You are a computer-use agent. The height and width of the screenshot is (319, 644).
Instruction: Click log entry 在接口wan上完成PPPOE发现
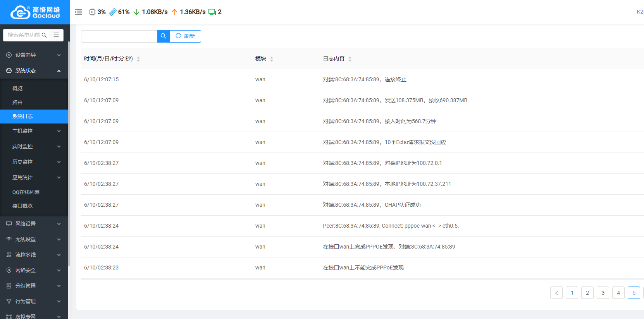point(389,247)
